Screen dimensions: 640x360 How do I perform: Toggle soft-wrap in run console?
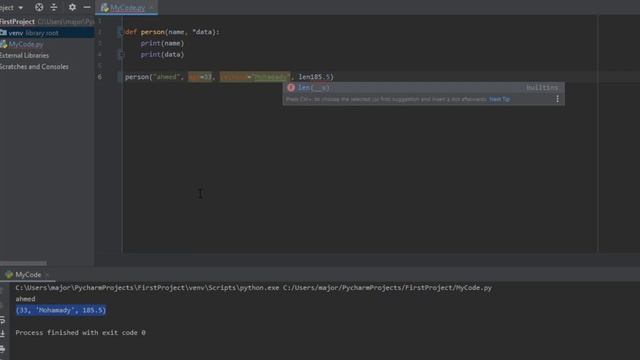[x=3, y=319]
